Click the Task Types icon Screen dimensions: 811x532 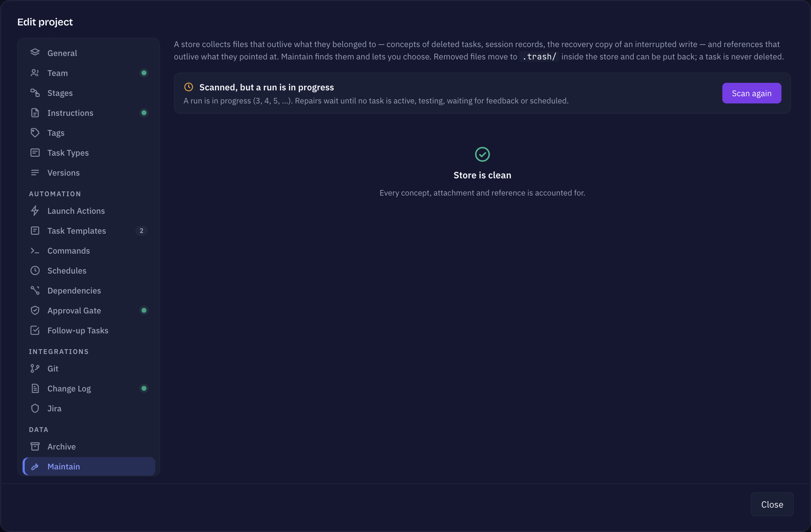pyautogui.click(x=35, y=153)
